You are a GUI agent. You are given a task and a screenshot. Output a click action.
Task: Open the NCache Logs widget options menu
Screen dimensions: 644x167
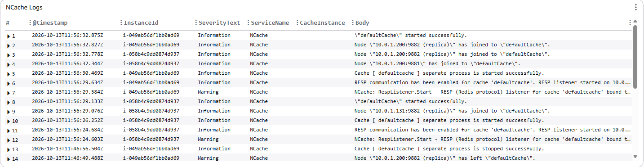pyautogui.click(x=636, y=8)
